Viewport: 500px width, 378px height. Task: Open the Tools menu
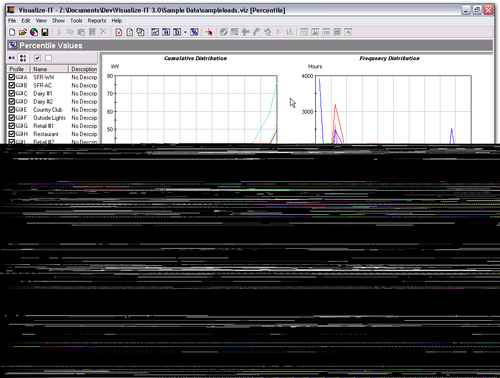[76, 21]
